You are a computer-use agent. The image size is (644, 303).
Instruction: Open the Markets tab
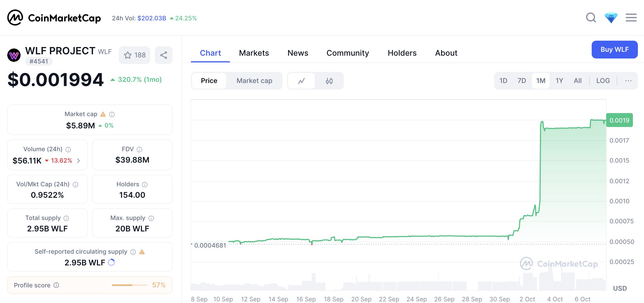pos(254,53)
